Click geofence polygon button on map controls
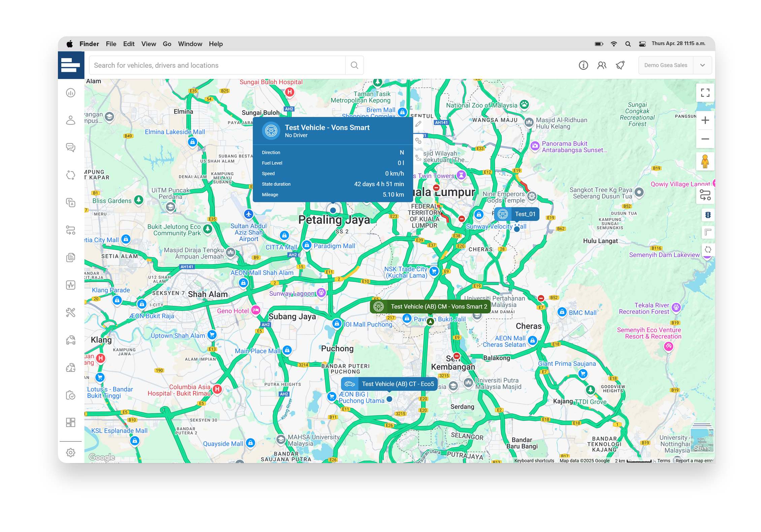This screenshot has width=761, height=532. point(708,250)
